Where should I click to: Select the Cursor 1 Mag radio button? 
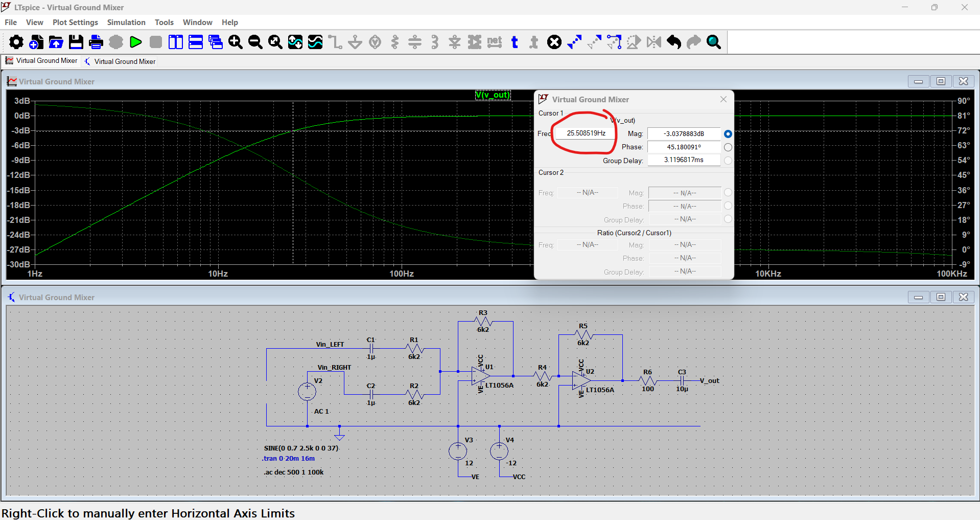[728, 134]
